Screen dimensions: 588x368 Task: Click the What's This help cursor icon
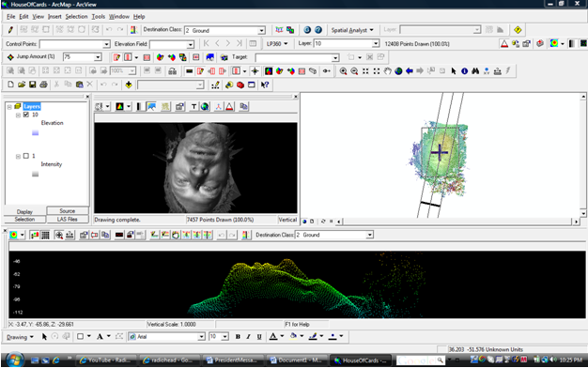click(x=265, y=84)
